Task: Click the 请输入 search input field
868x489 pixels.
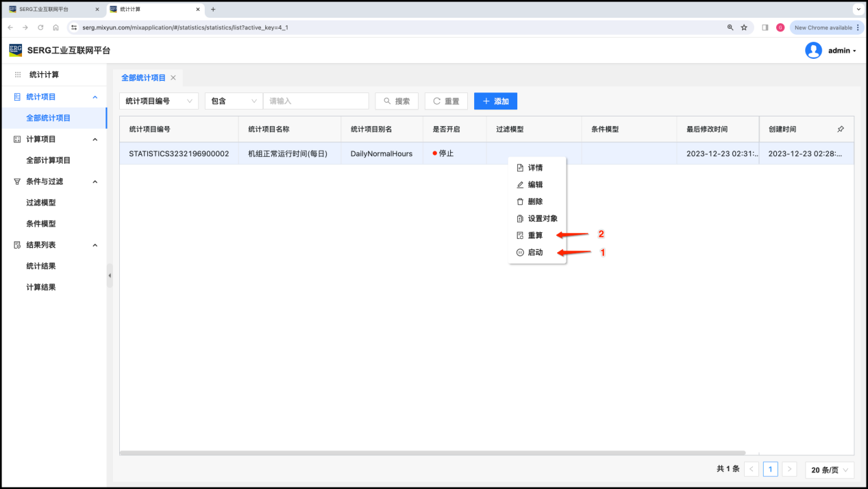Action: click(x=316, y=101)
